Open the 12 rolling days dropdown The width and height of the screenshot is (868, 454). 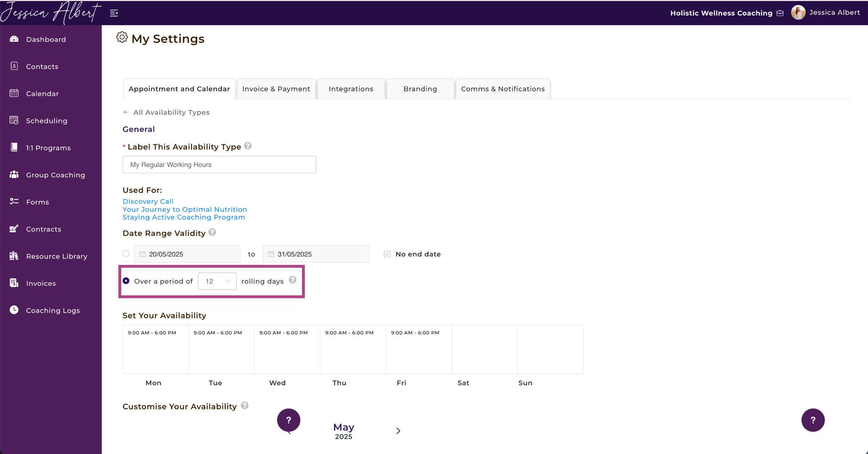click(x=217, y=281)
